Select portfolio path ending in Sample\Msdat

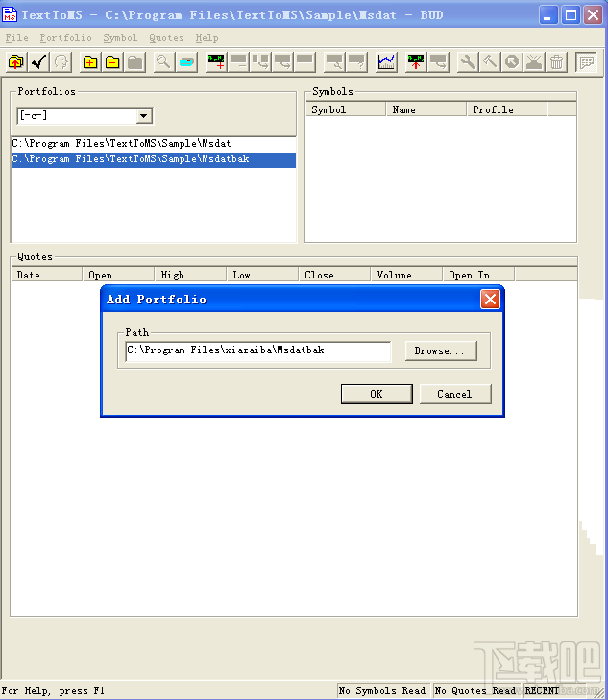pyautogui.click(x=154, y=144)
